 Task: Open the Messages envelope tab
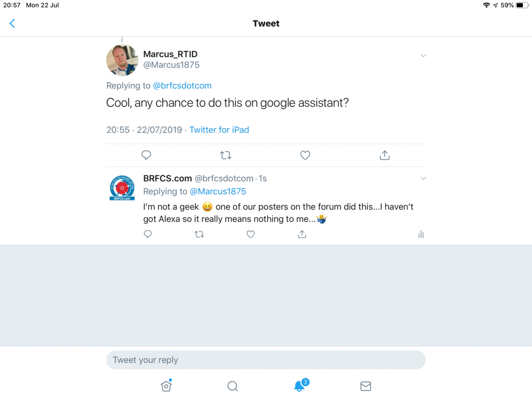click(x=365, y=386)
